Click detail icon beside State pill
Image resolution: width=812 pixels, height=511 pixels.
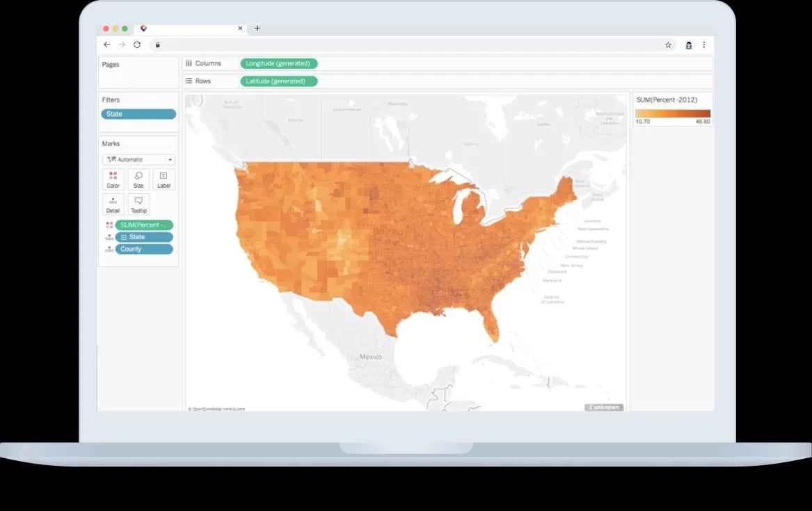click(109, 237)
